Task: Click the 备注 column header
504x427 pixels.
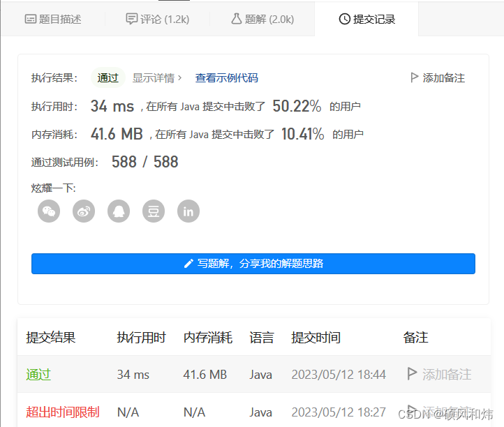Action: tap(415, 338)
